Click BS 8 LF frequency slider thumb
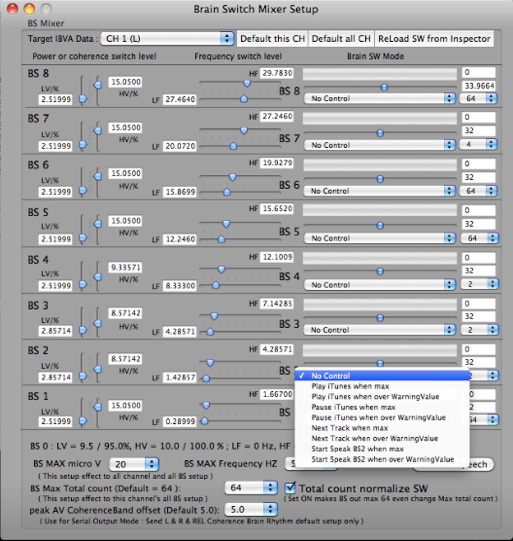 tap(244, 99)
